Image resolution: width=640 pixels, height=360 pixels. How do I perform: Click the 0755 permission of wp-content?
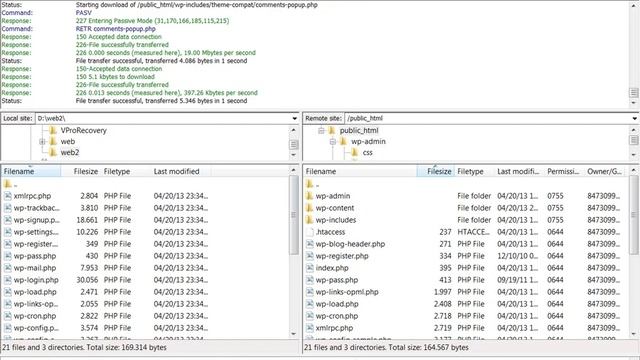pyautogui.click(x=555, y=208)
